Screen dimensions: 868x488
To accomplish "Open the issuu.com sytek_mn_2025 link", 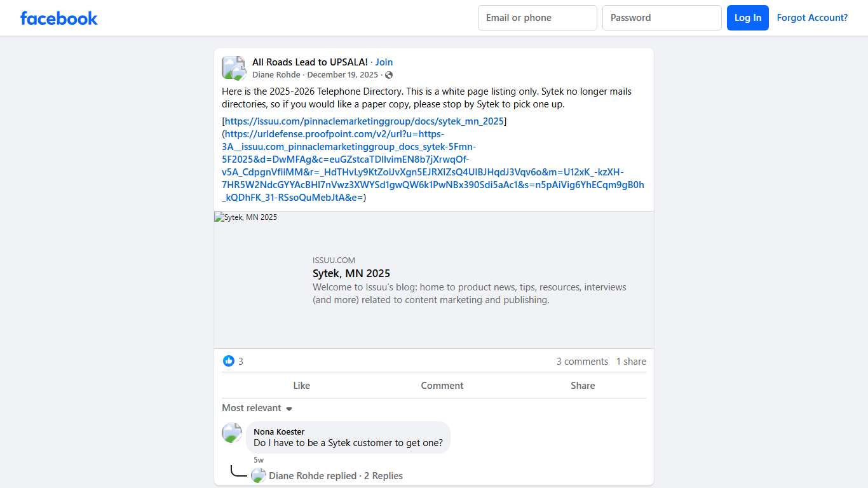I will coord(364,121).
